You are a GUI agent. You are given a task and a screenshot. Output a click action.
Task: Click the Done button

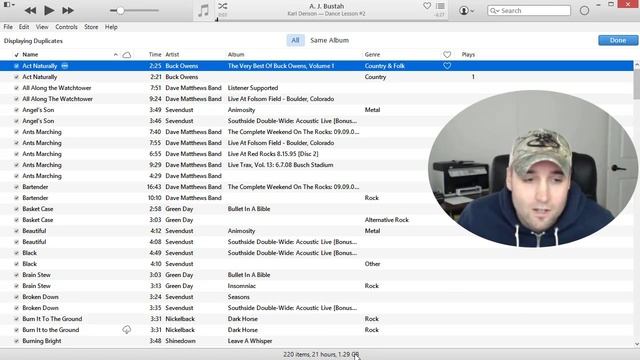click(x=618, y=40)
